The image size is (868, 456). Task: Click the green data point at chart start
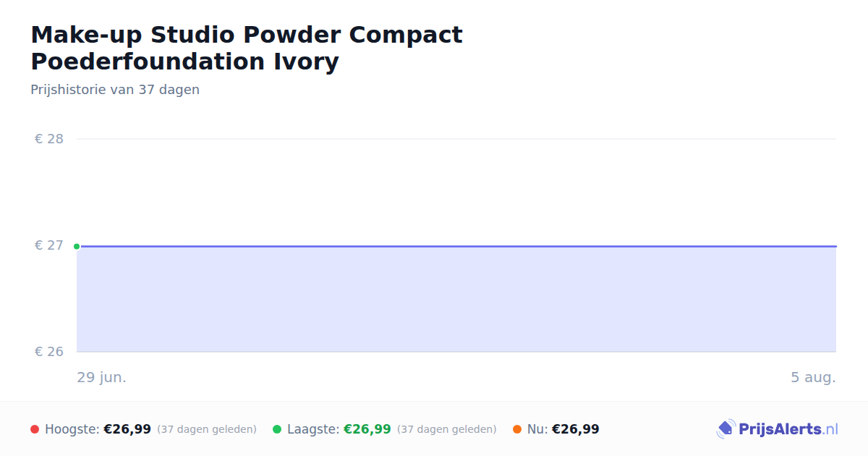[x=77, y=246]
